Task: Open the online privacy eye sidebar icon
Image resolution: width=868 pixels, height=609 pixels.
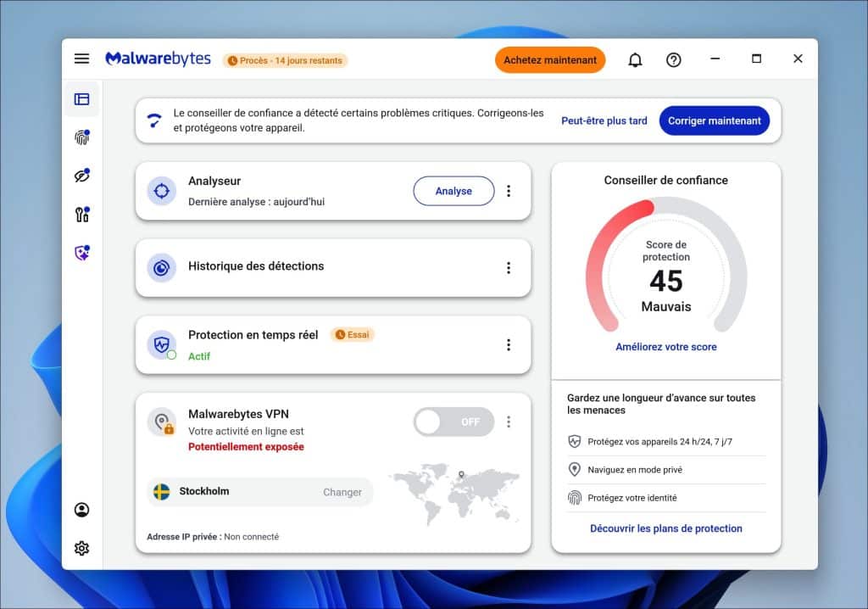Action: coord(81,176)
